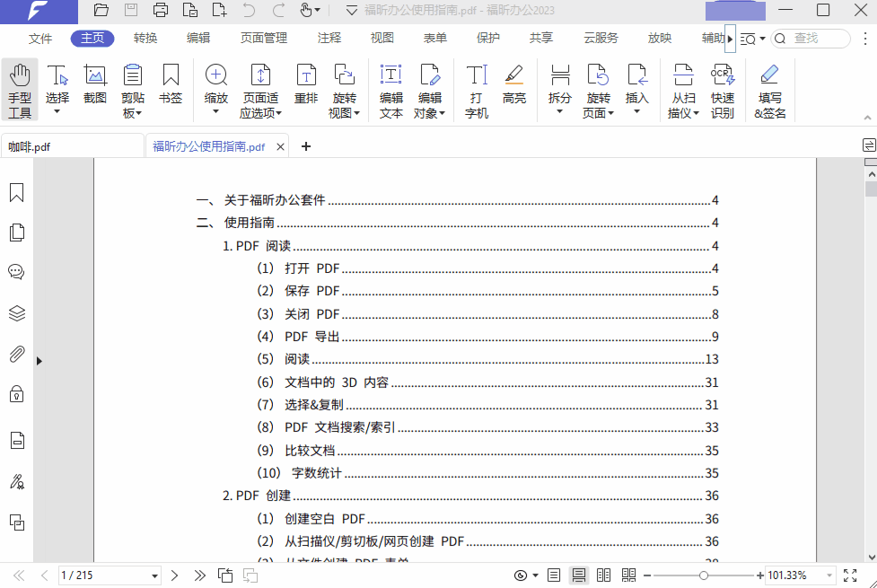Click Fill & Sign (填写&签名)
Image resolution: width=877 pixels, height=588 pixels.
(x=770, y=90)
